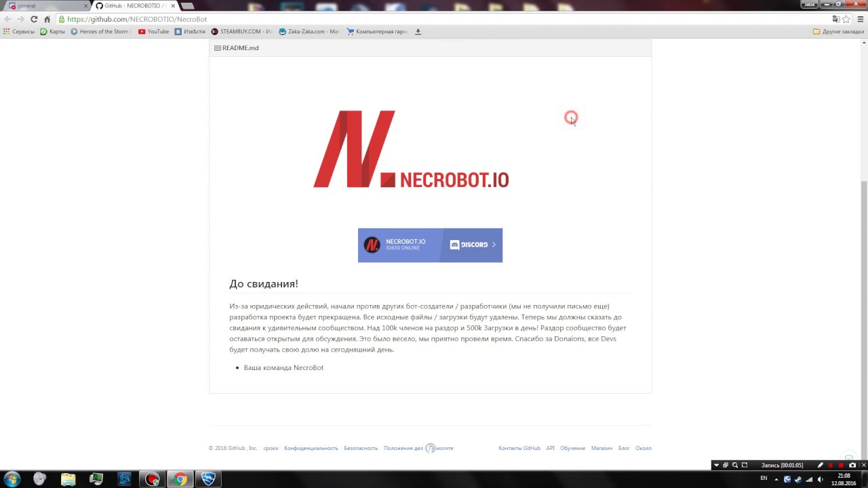Open the NecroBot.io Discord banner
868x488 pixels.
(x=430, y=245)
